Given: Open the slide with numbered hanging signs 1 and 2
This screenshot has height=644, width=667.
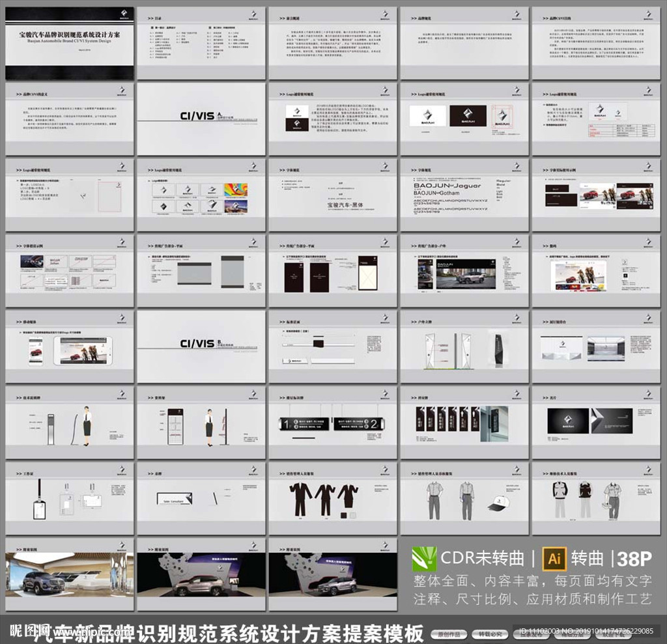Looking at the screenshot, I should pos(333,423).
